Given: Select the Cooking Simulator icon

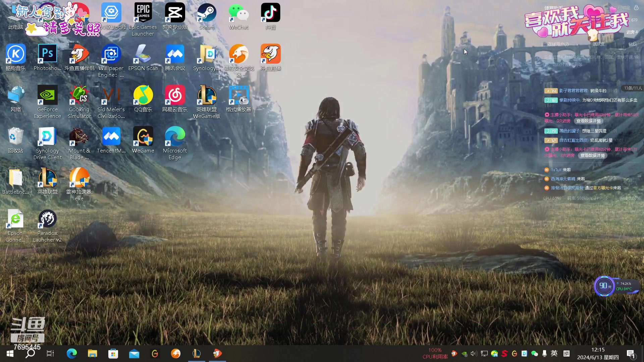Looking at the screenshot, I should pyautogui.click(x=79, y=102).
